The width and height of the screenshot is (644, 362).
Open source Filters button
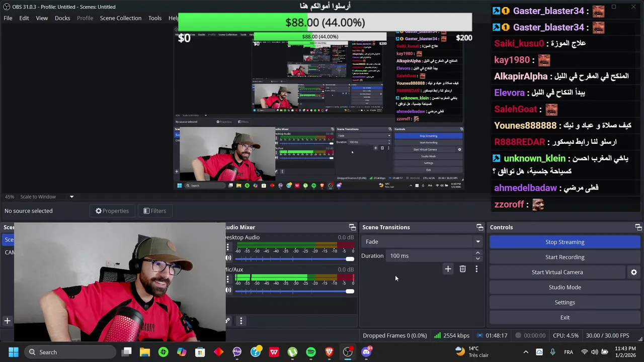pyautogui.click(x=154, y=211)
